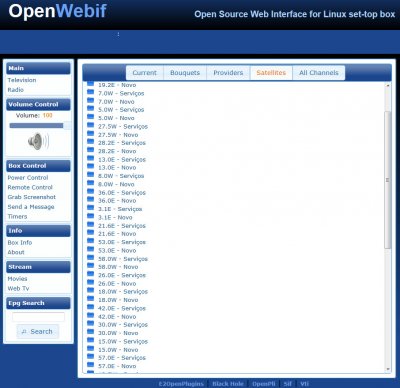Select the 57.0E - Novo entry

(x=117, y=366)
